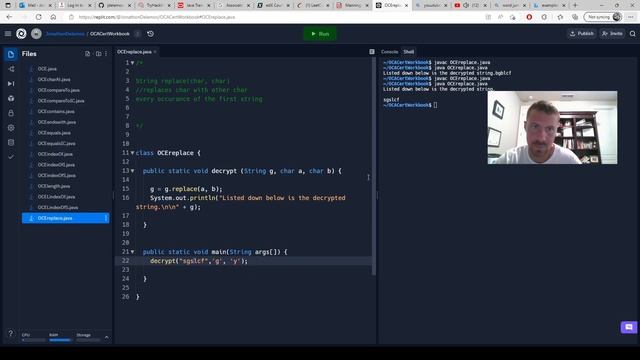This screenshot has width=640, height=360.
Task: Click the help question mark icon
Action: click(x=11, y=333)
